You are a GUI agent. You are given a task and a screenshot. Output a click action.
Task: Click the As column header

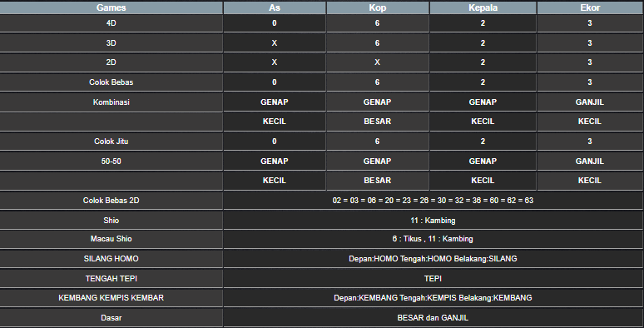coord(275,7)
